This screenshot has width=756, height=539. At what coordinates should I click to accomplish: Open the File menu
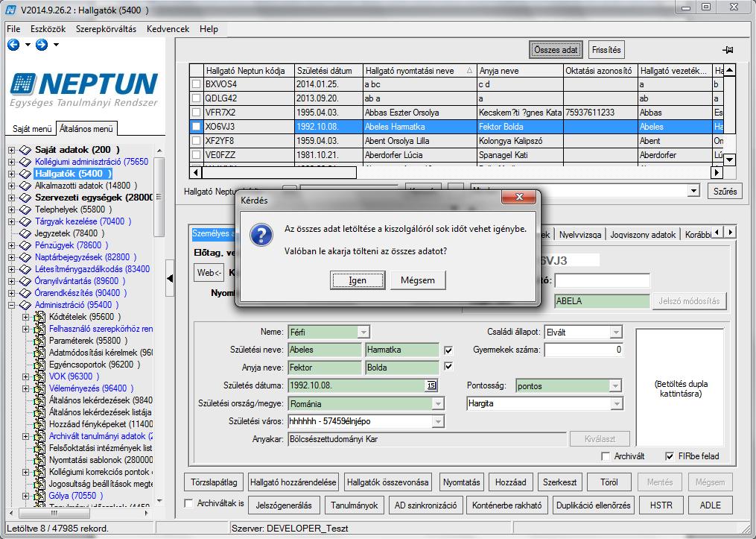(13, 29)
